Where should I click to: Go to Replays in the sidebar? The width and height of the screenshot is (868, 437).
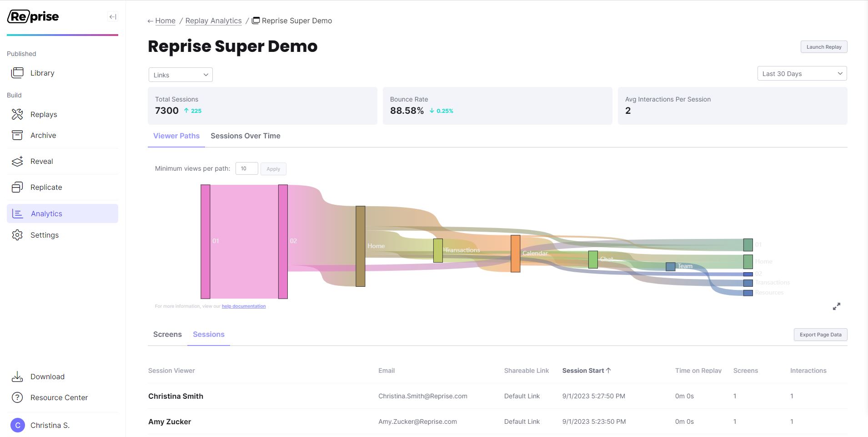point(62,114)
